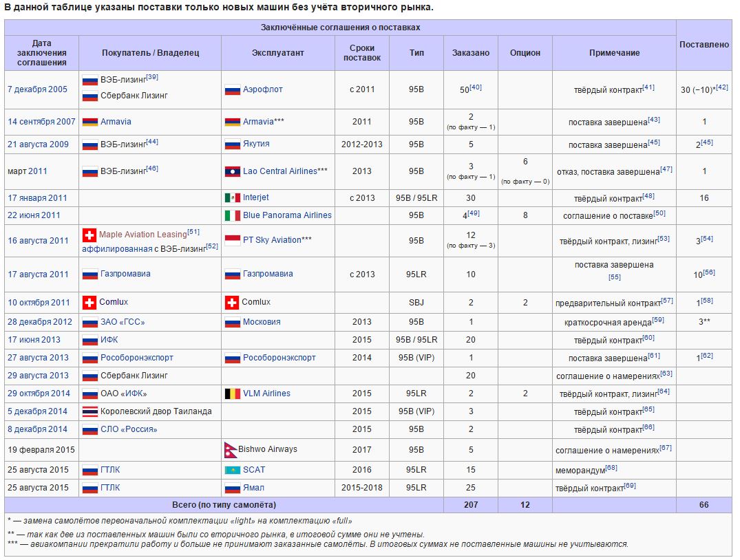Click the Заключённые соглашения о поставках header
The height and width of the screenshot is (560, 740).
click(340, 28)
